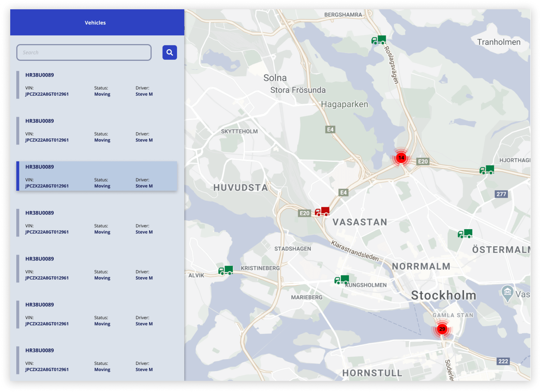Choose the fifth vehicle in the list
Viewport: 541px width, 392px height.
tap(97, 268)
